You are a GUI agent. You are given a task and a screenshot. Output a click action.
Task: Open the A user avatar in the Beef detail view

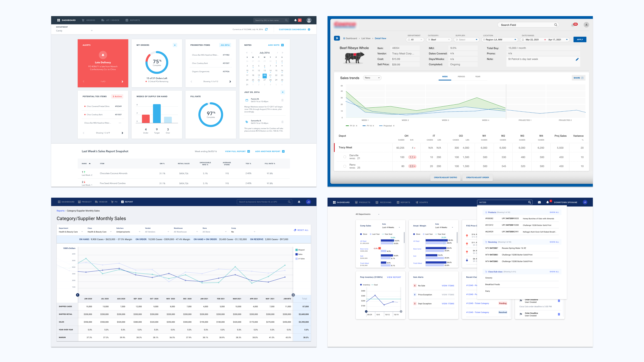tap(586, 25)
